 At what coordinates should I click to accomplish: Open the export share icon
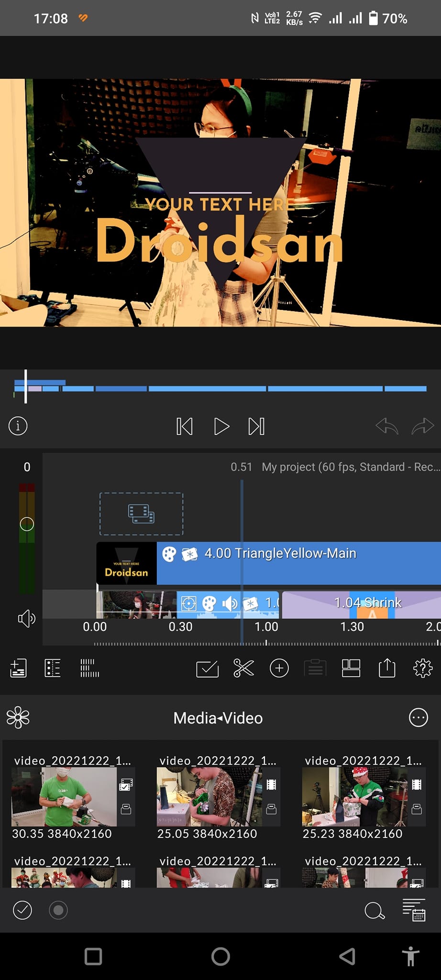point(386,668)
